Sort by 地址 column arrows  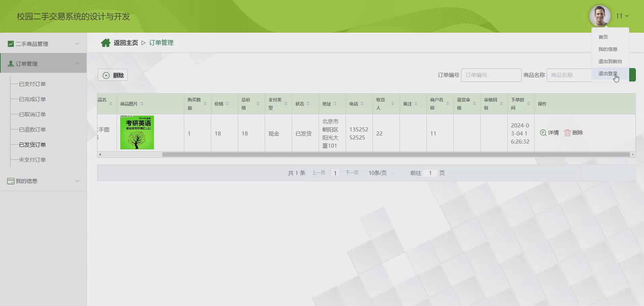click(335, 104)
